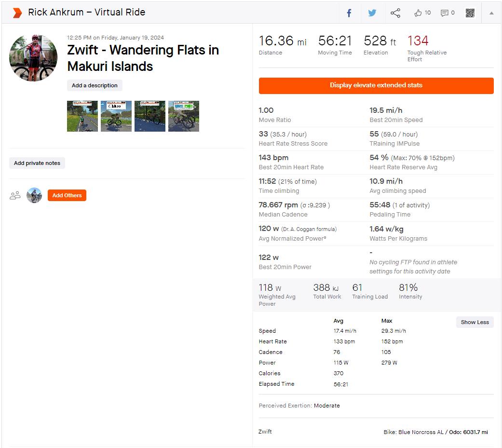The width and height of the screenshot is (502, 448).
Task: Share activity on Facebook
Action: 349,13
